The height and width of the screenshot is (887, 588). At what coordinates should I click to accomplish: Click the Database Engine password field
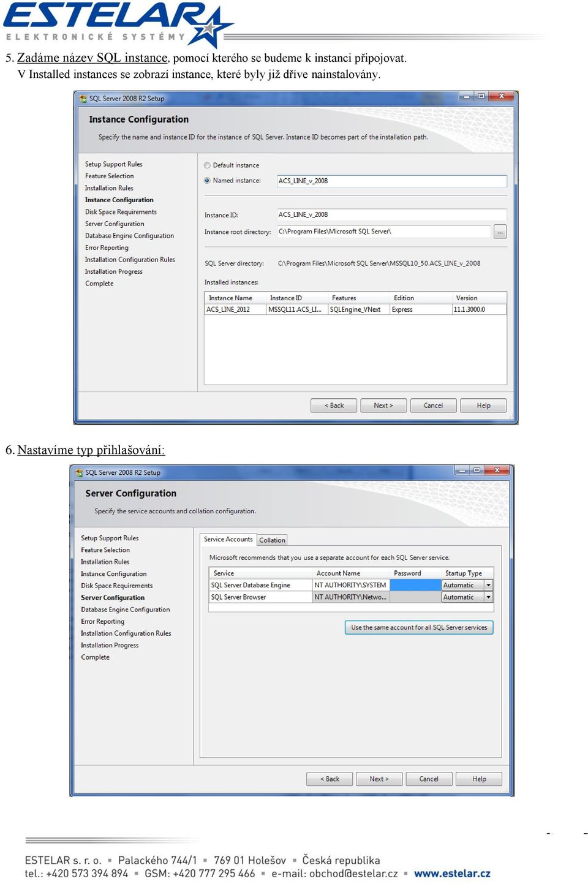click(x=415, y=586)
